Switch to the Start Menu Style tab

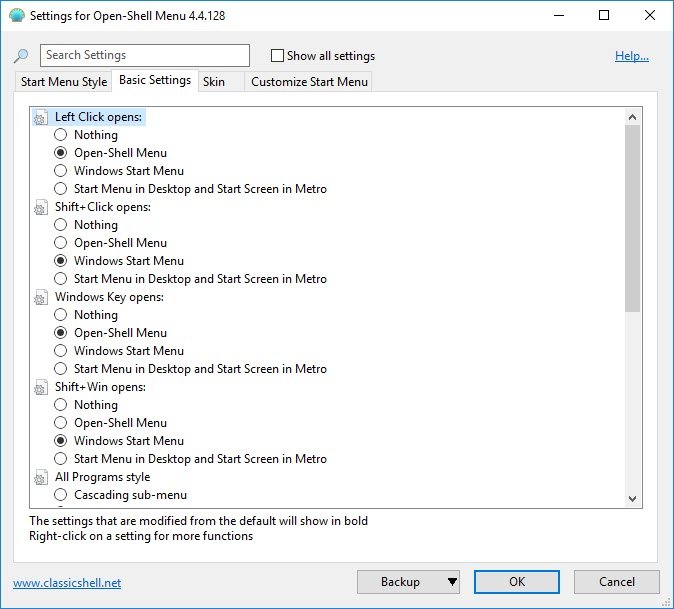click(x=64, y=82)
